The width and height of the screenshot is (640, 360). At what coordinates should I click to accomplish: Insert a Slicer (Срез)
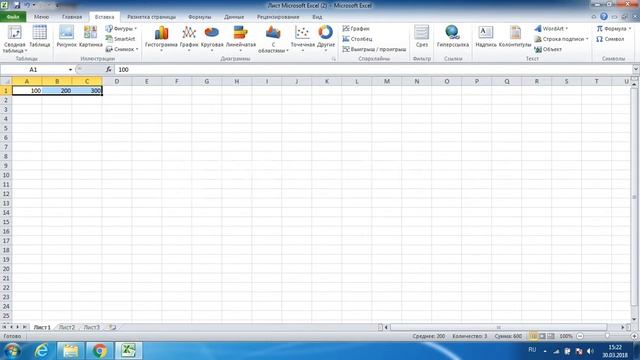tap(422, 37)
